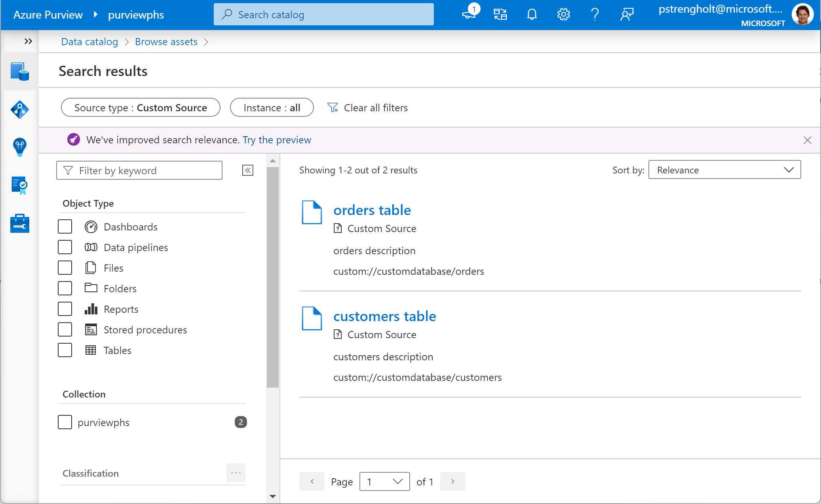Click Clear all filters
The height and width of the screenshot is (504, 821).
[376, 108]
